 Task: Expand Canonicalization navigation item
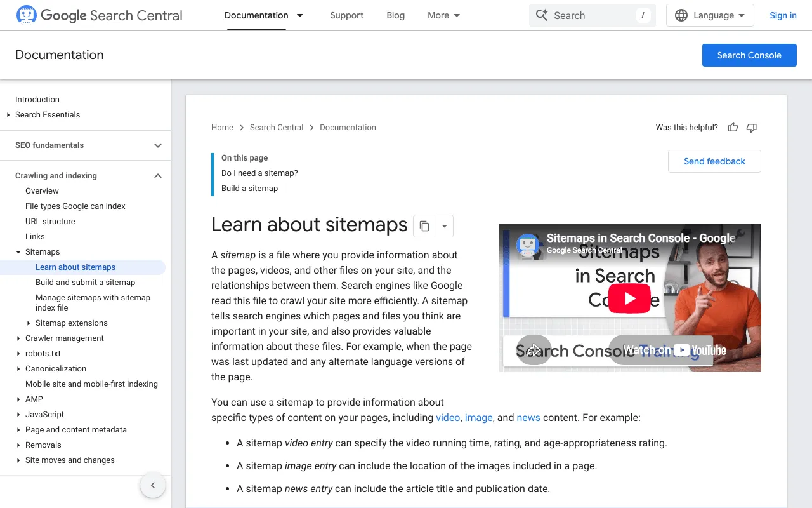pos(18,369)
